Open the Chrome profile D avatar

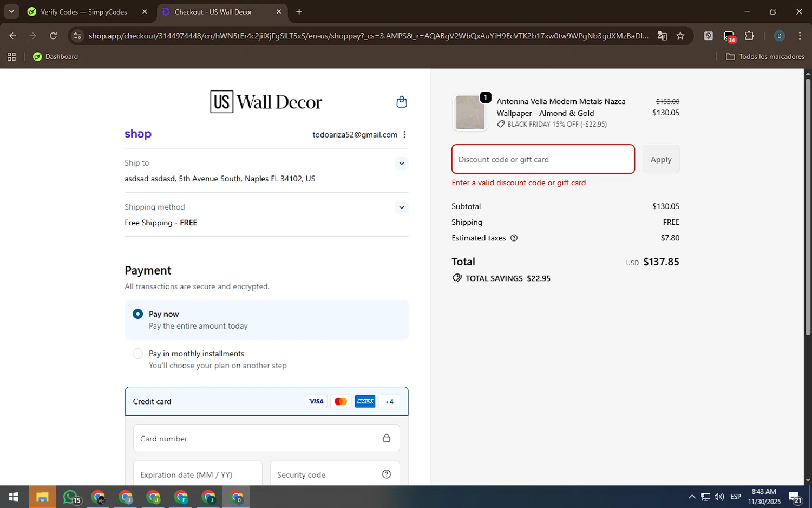point(779,36)
